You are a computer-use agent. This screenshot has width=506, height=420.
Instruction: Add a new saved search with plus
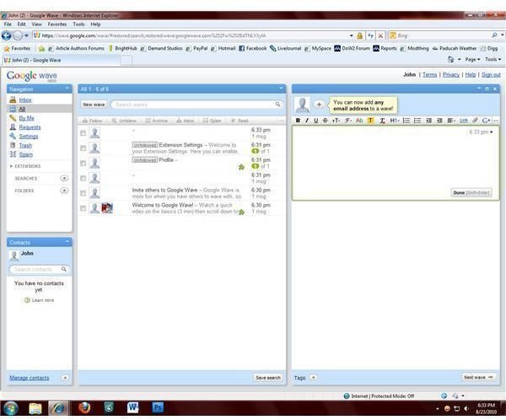tap(64, 178)
